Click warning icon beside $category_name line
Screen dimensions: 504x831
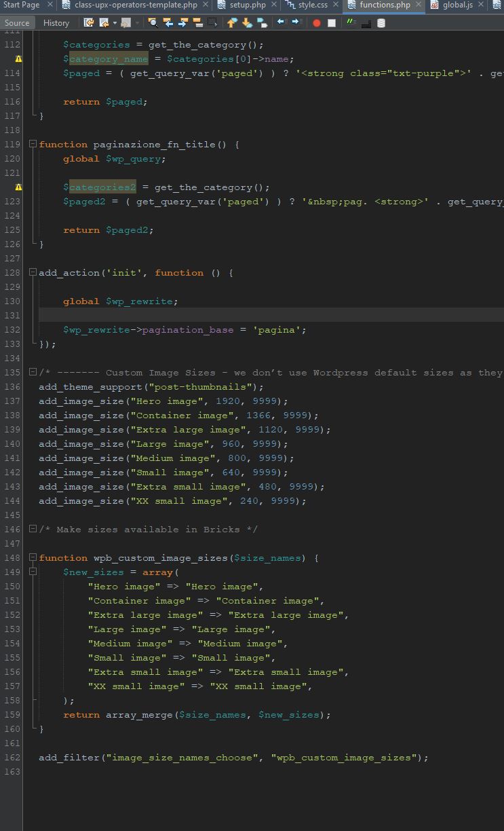coord(18,59)
